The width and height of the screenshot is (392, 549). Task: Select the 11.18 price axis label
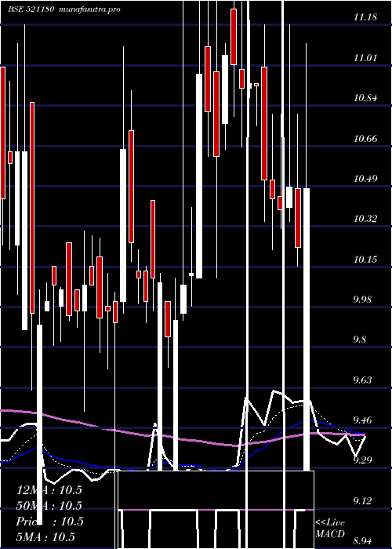pos(365,17)
